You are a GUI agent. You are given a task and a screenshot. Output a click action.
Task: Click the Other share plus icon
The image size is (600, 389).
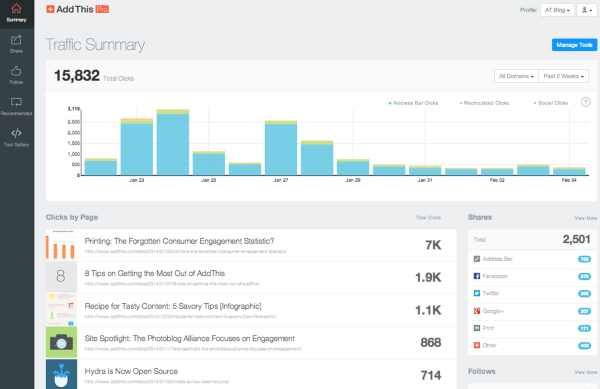click(477, 345)
